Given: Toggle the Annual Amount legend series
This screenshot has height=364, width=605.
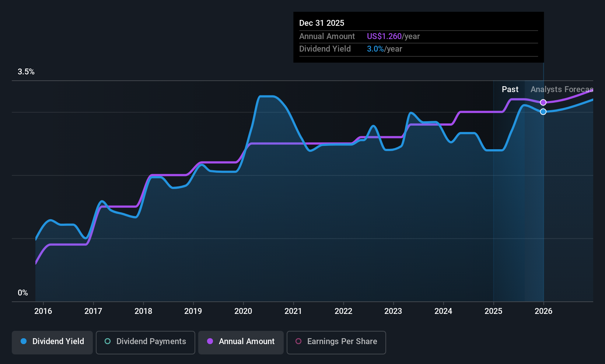Looking at the screenshot, I should click(x=241, y=342).
